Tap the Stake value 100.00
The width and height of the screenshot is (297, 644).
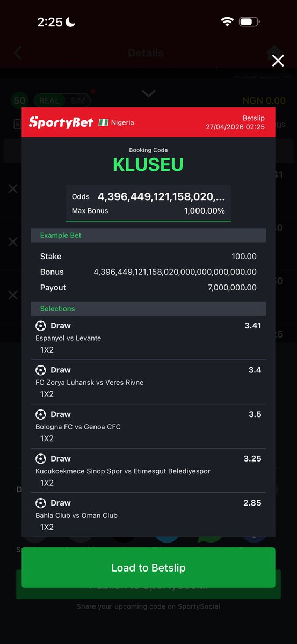pos(244,257)
